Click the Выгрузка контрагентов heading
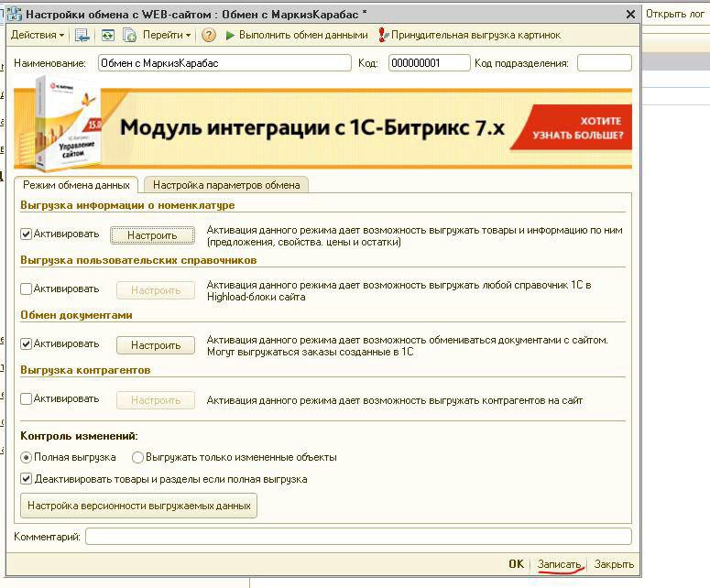The height and width of the screenshot is (588, 710). [x=85, y=370]
